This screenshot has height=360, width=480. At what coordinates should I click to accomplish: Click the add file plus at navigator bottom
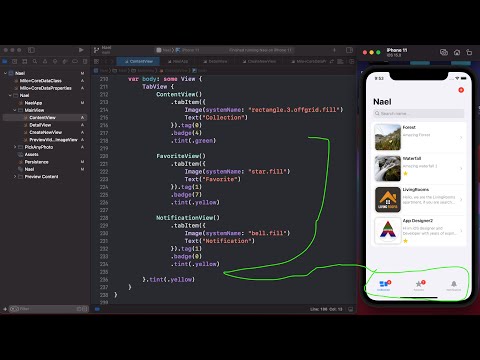(5, 309)
